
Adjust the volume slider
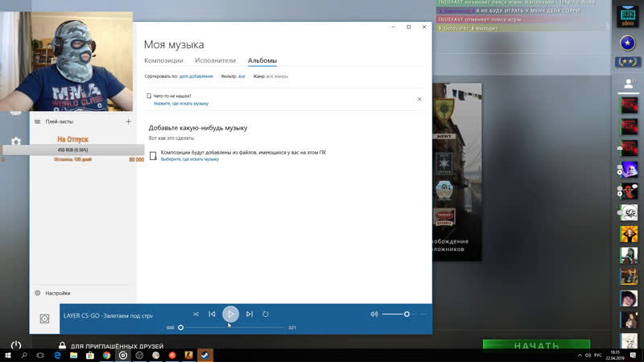(397, 314)
